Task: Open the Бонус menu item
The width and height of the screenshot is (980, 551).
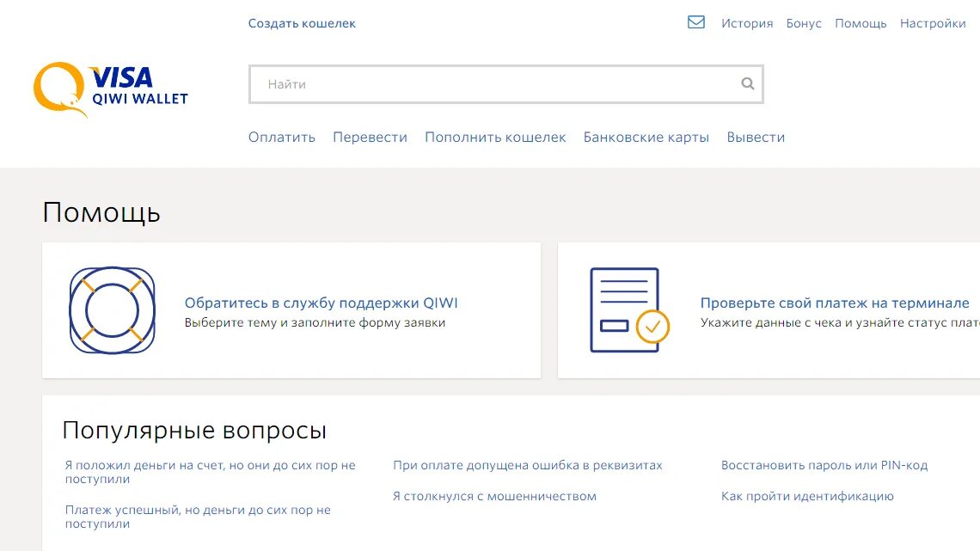Action: [x=804, y=23]
